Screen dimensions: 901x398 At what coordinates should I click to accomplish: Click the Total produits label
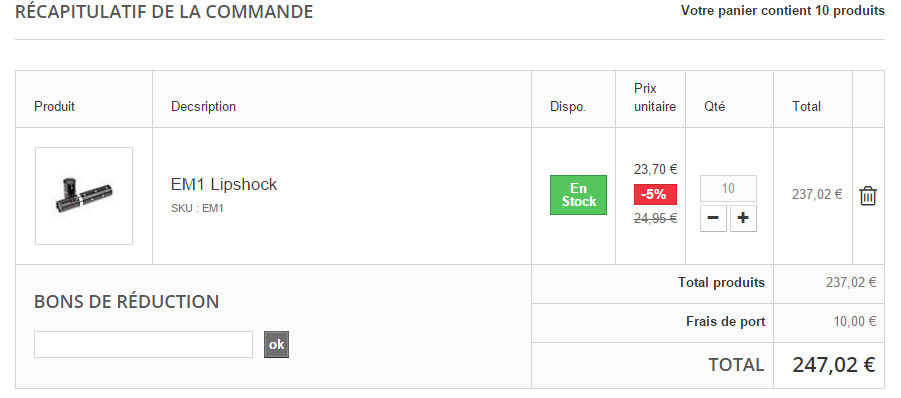[x=721, y=283]
